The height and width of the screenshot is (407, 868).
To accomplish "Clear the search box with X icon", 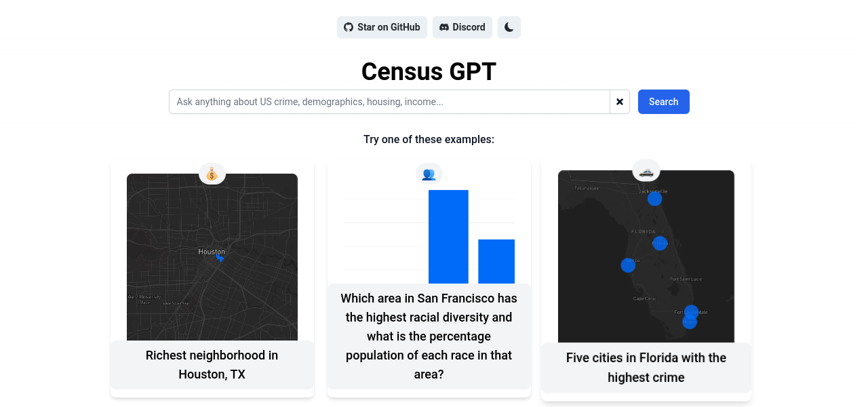I will 620,102.
